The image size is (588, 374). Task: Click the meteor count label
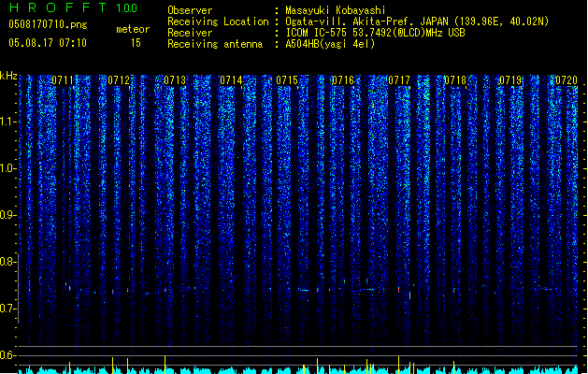(x=133, y=29)
